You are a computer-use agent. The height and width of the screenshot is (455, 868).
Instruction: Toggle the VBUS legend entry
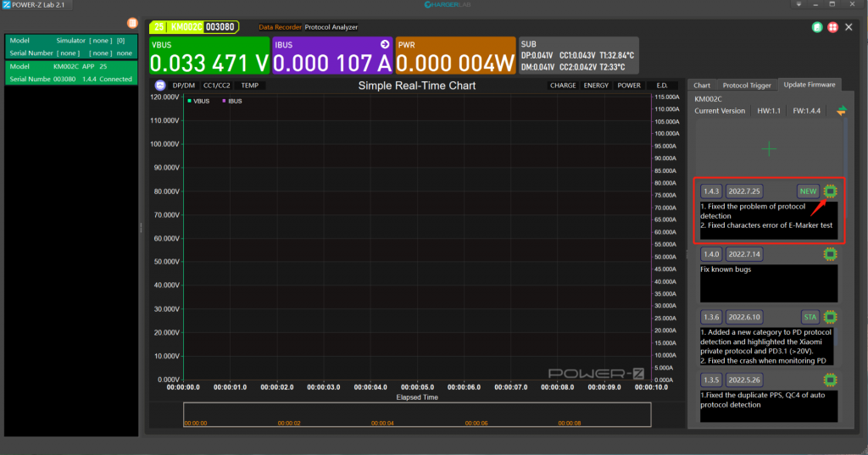(198, 102)
